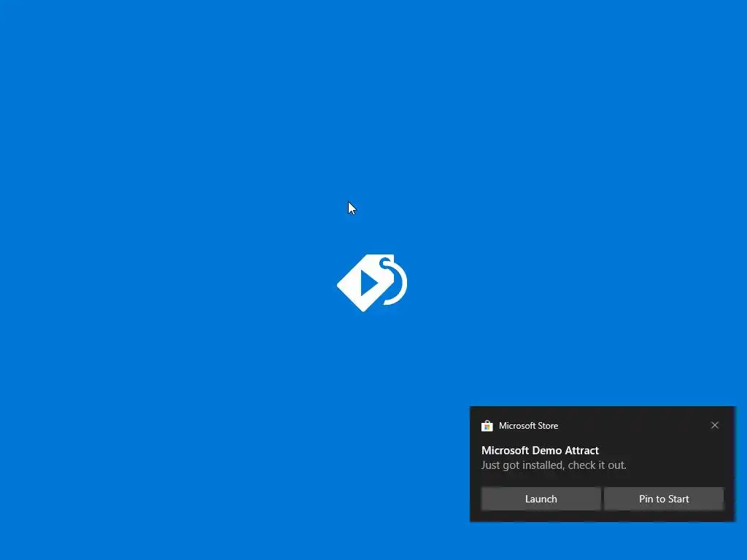The image size is (747, 560).
Task: Dismiss the Microsoft Store notification
Action: (x=715, y=425)
